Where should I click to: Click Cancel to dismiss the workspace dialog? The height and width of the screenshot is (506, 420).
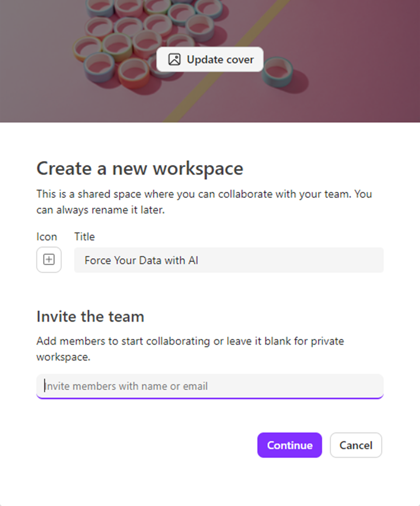(x=356, y=445)
